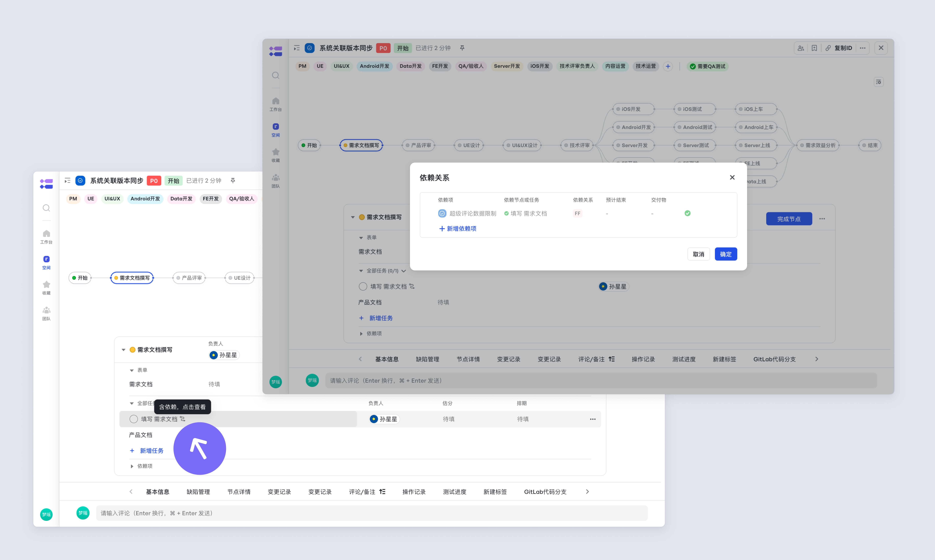Open 空间 in the right window sidebar
Image resolution: width=935 pixels, height=560 pixels.
coord(276,130)
